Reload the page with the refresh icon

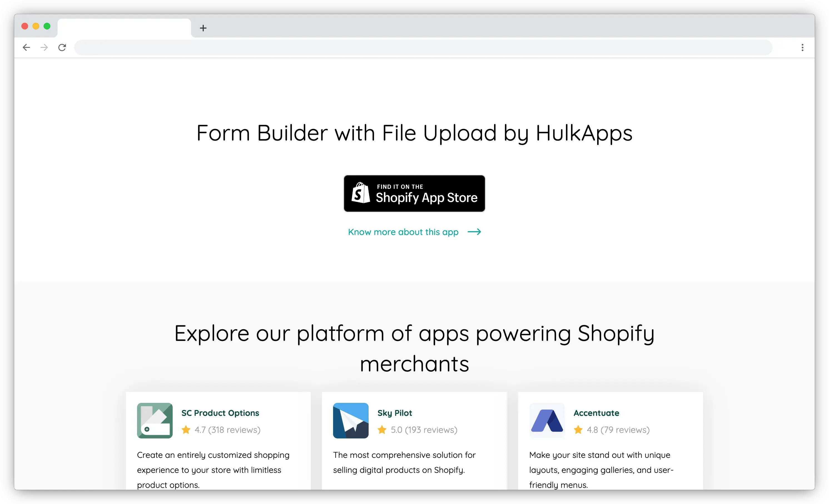point(62,48)
